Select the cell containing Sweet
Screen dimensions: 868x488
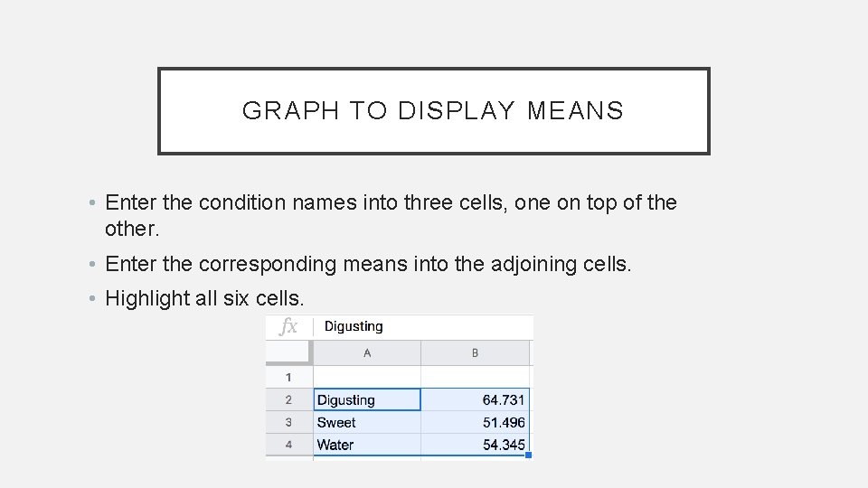pos(366,422)
